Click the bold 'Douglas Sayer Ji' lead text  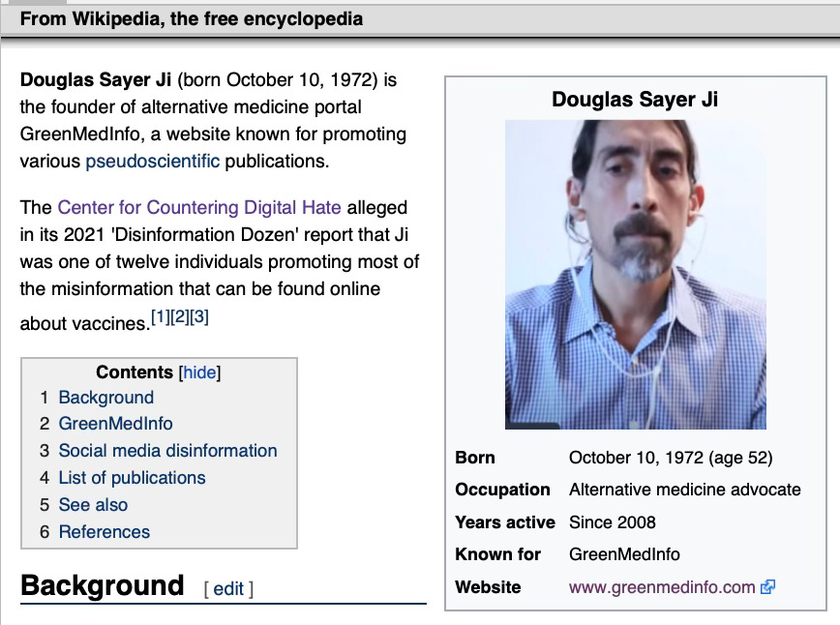96,79
